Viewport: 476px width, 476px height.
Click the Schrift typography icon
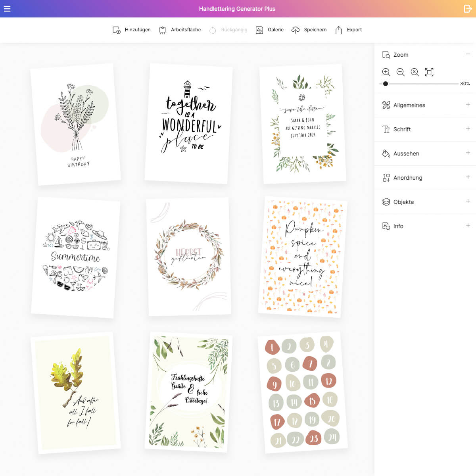(x=386, y=129)
